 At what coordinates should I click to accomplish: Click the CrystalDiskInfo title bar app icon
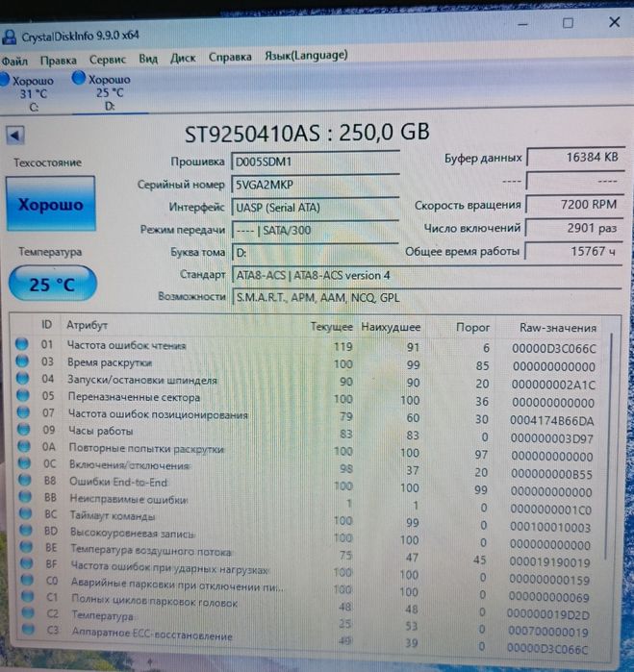click(x=9, y=37)
